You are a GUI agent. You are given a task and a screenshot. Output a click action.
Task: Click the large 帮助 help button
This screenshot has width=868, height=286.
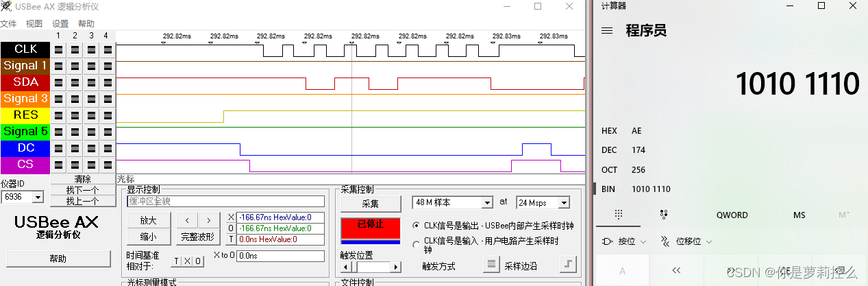(x=58, y=259)
